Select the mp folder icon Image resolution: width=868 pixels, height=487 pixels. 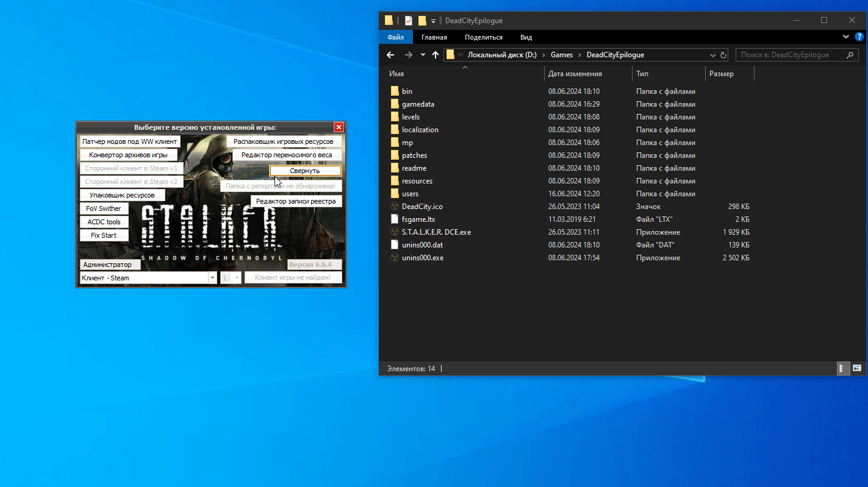(395, 143)
